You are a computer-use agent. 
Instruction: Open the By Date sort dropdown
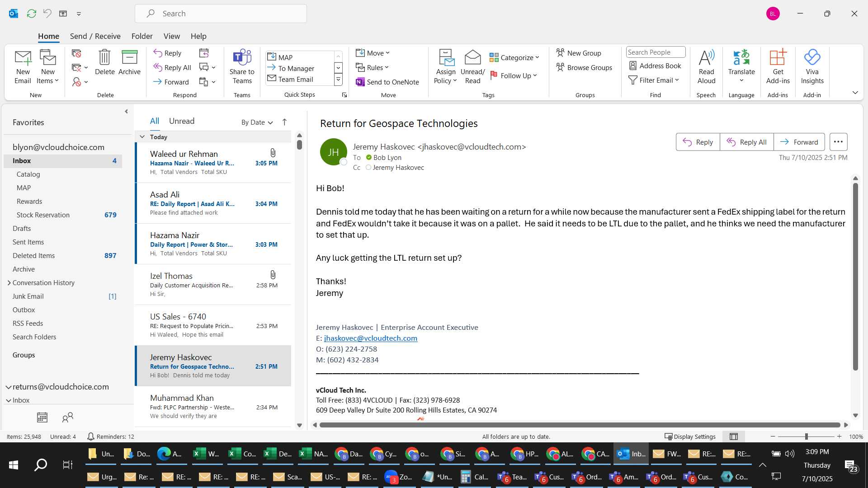[x=257, y=122]
